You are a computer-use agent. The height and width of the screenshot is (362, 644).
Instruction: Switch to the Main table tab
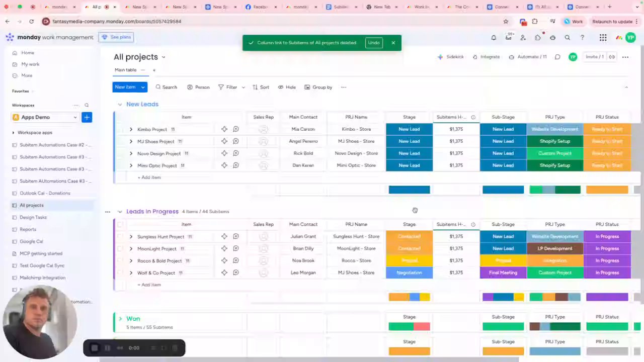(x=125, y=70)
